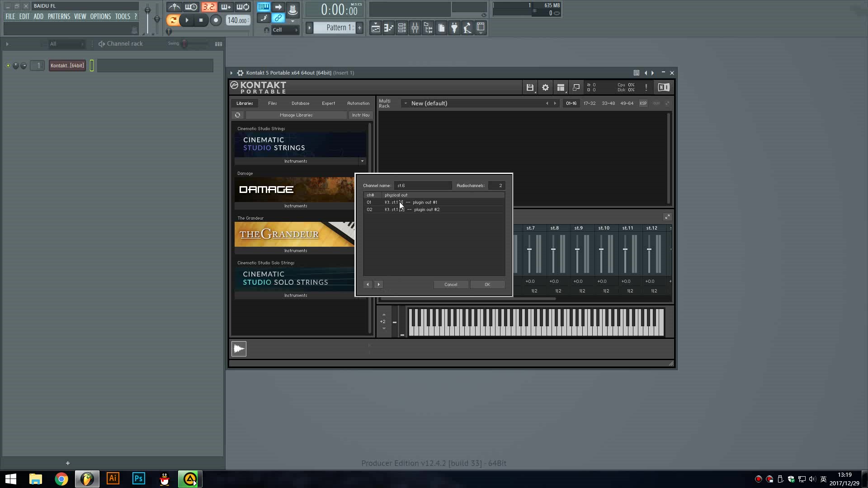Image resolution: width=868 pixels, height=488 pixels.
Task: Click the st.7 output fader
Action: pos(529,250)
